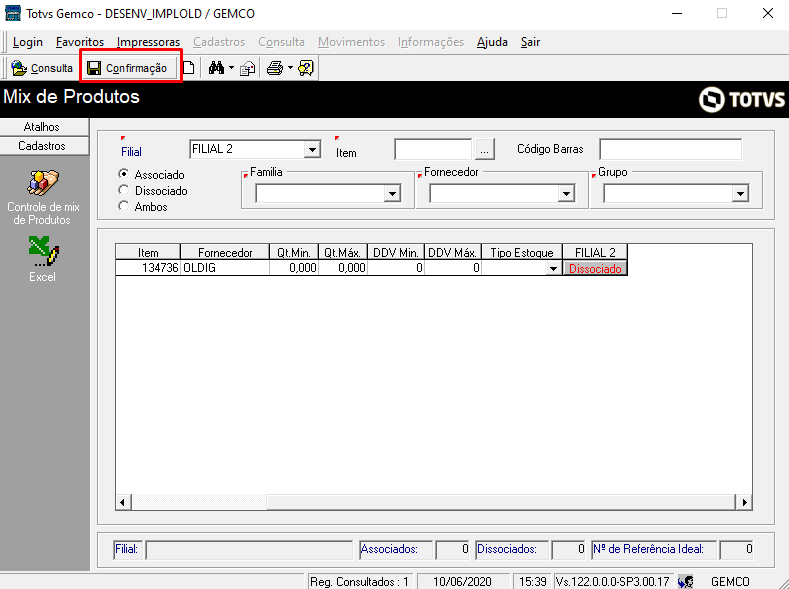Click the new blank document icon
The height and width of the screenshot is (589, 789).
pos(189,68)
